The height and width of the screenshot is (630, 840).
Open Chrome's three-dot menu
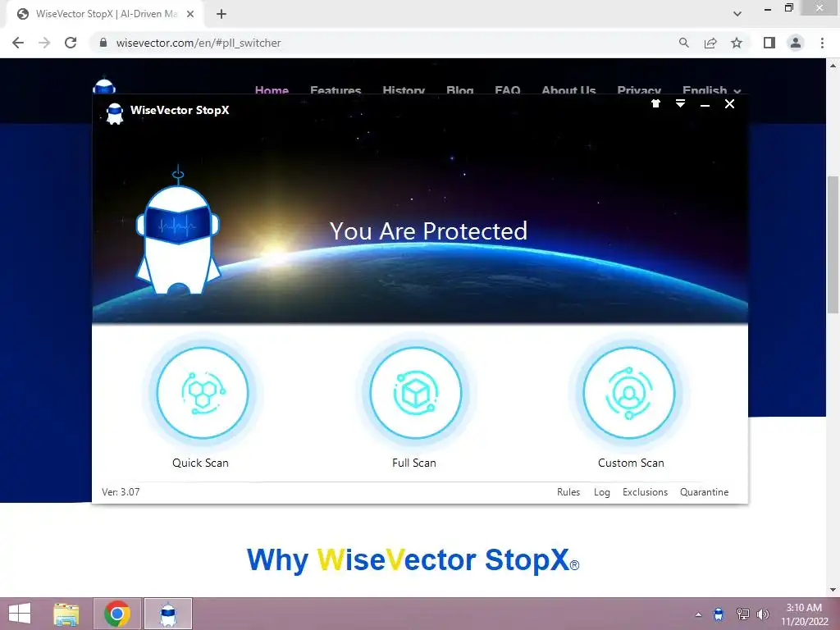(x=822, y=43)
